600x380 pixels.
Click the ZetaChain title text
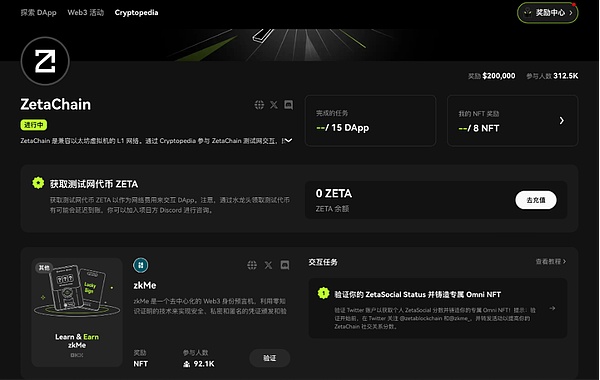55,104
